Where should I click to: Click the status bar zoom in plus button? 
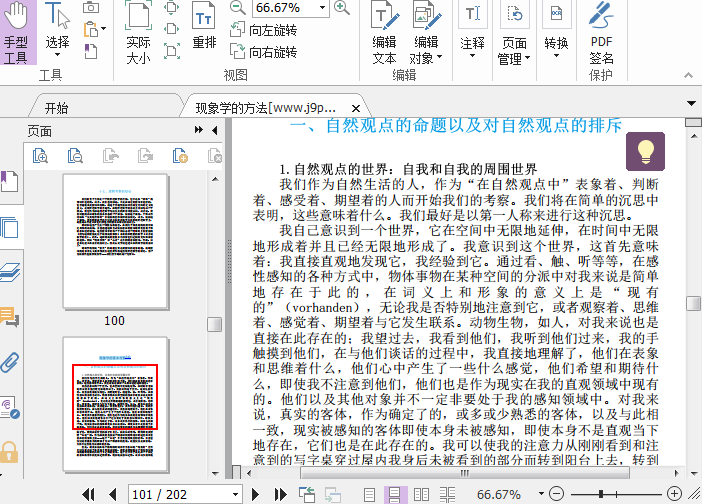tap(674, 494)
